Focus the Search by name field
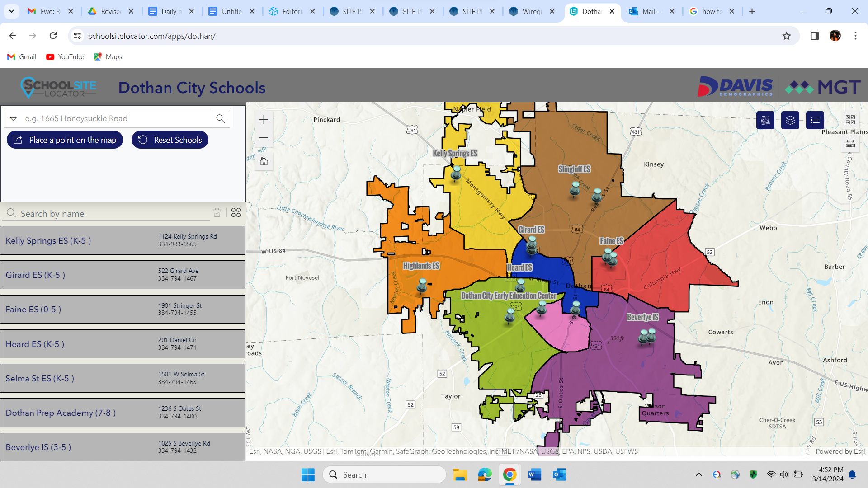The width and height of the screenshot is (868, 488). pyautogui.click(x=106, y=213)
